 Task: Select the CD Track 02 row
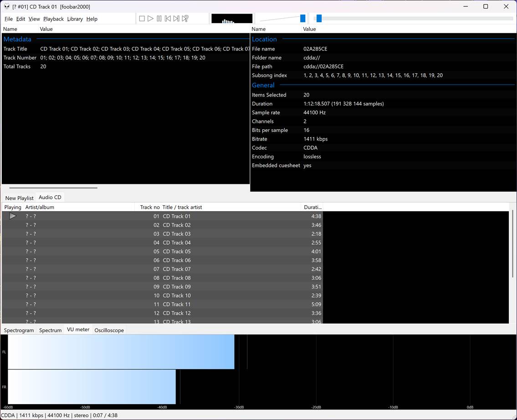[x=162, y=225]
